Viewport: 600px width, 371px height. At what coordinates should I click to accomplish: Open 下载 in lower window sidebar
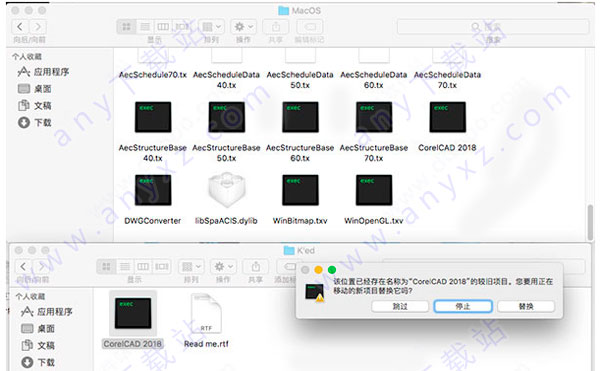click(38, 362)
